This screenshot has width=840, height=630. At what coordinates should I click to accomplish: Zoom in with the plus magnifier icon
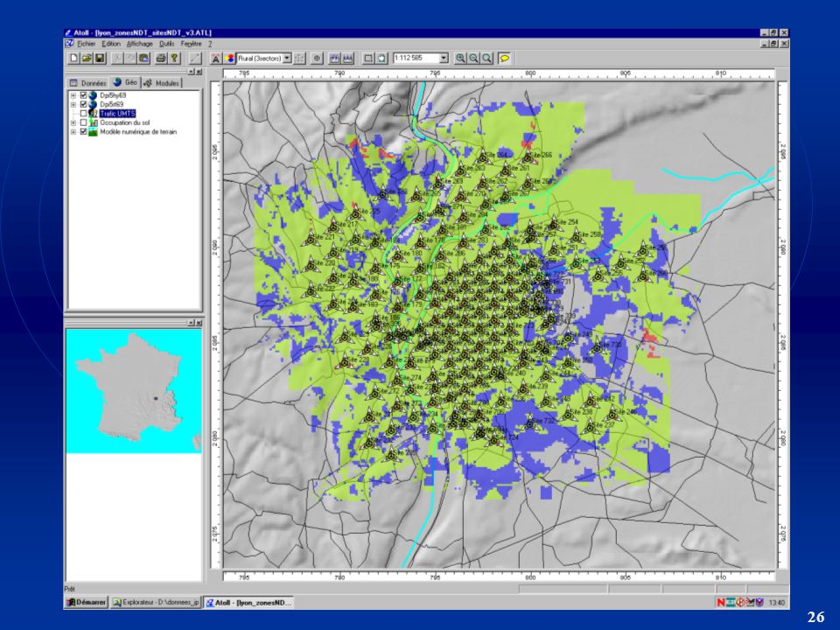pyautogui.click(x=460, y=58)
